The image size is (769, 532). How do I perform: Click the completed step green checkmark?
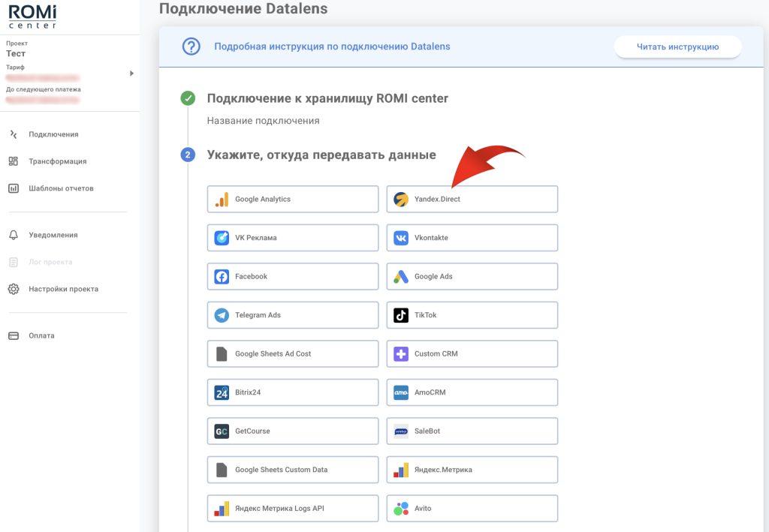pyautogui.click(x=188, y=98)
